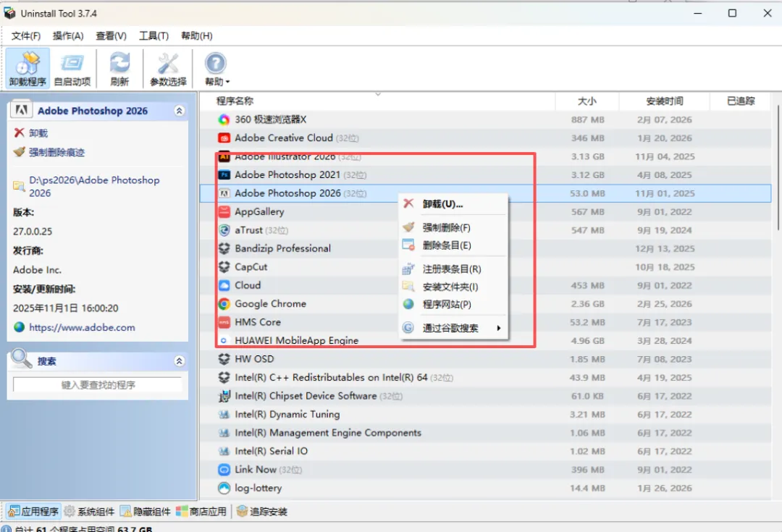The height and width of the screenshot is (532, 782).
Task: Click the red X icon beside 卸载 in sidebar
Action: (x=19, y=132)
